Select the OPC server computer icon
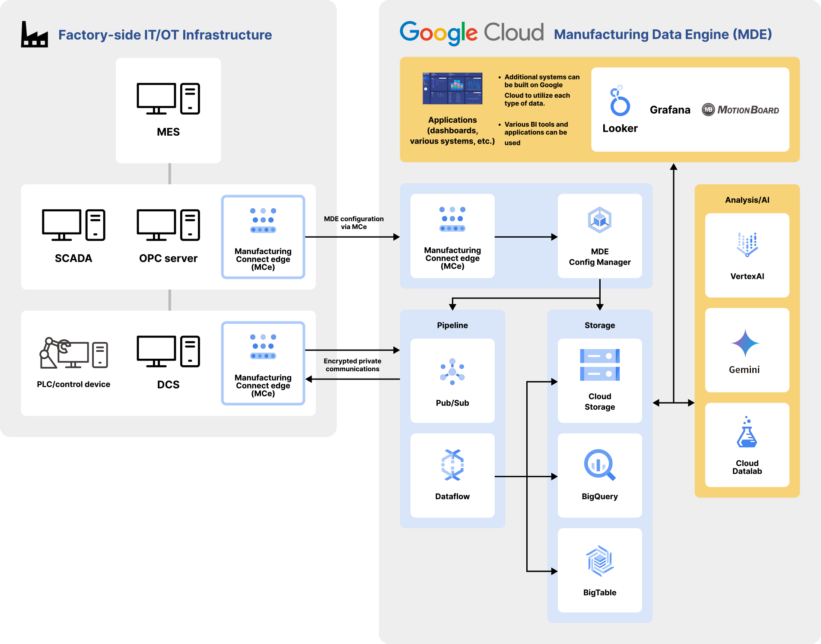Viewport: 821px width, 644px height. point(168,225)
